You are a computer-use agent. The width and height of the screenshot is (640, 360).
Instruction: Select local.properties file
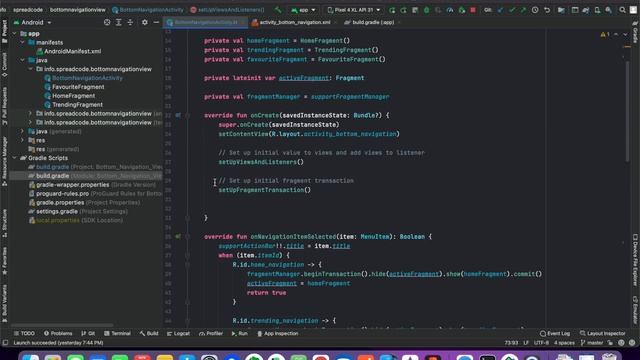coord(76,220)
